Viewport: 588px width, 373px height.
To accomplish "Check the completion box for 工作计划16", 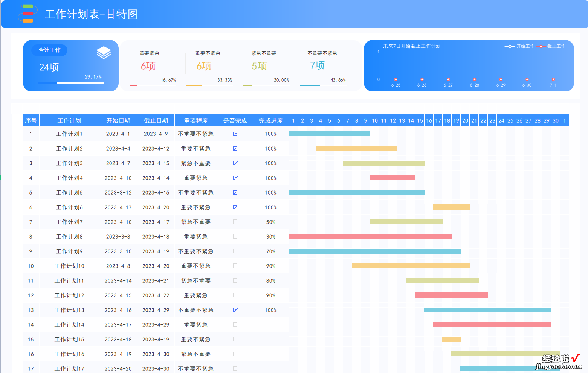I will tap(235, 354).
